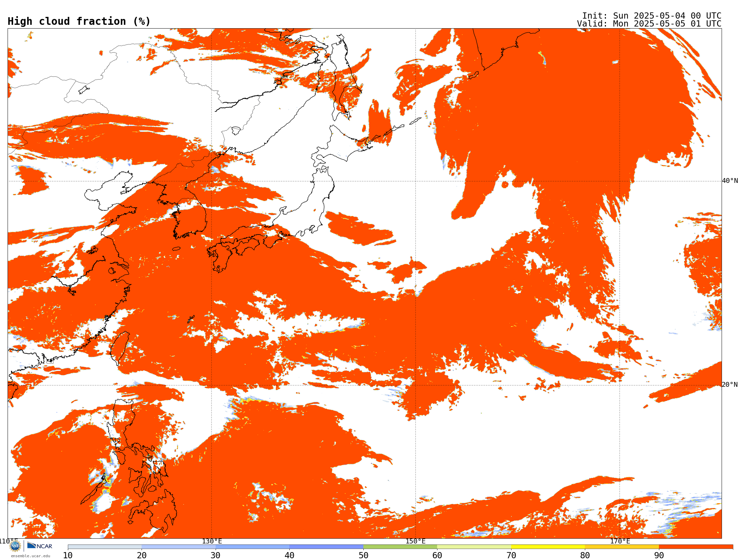Click the Init: Sun 2025-05-04 00 UTC text
The height and width of the screenshot is (560, 744).
tap(651, 16)
